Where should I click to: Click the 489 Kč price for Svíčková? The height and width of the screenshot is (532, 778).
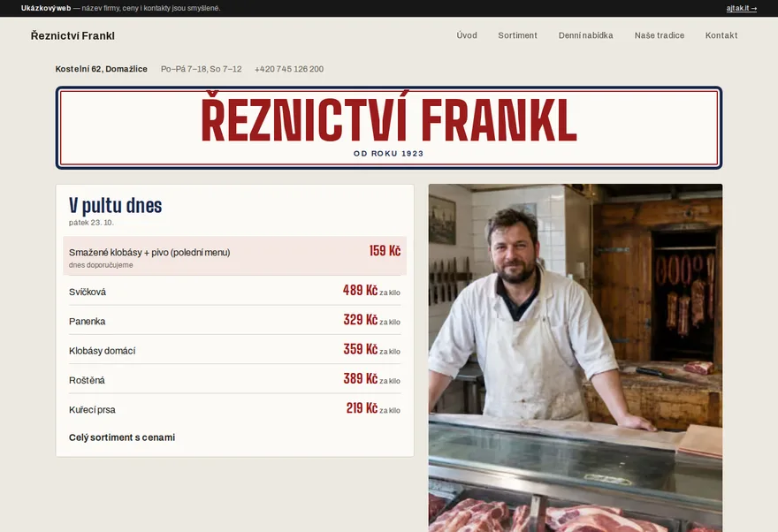pyautogui.click(x=360, y=290)
